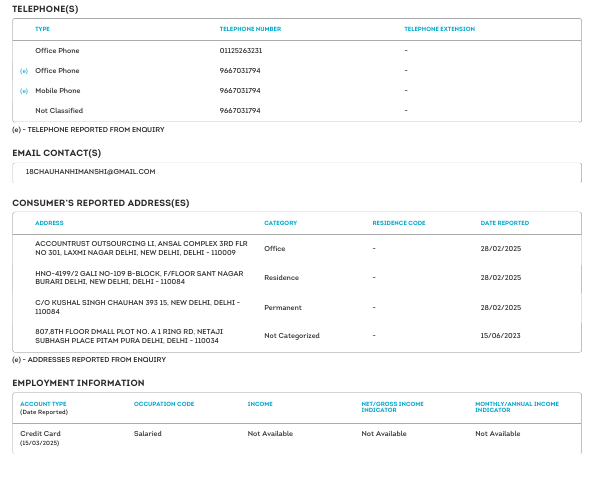Select the Office Phone label for 01125263231
This screenshot has width=611, height=503.
pos(57,51)
